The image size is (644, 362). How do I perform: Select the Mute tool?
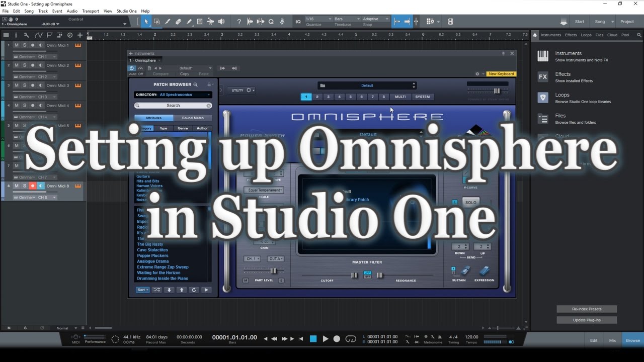pyautogui.click(x=210, y=22)
